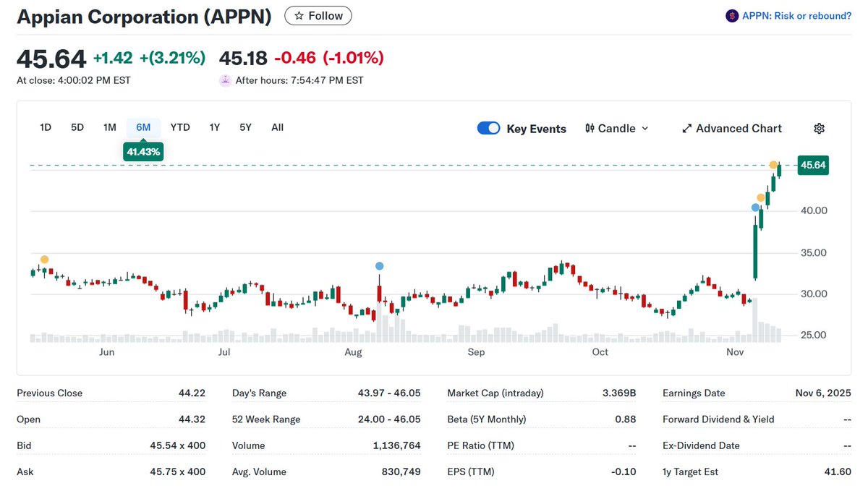The height and width of the screenshot is (491, 868).
Task: Click the candle chart type icon
Action: (x=590, y=128)
